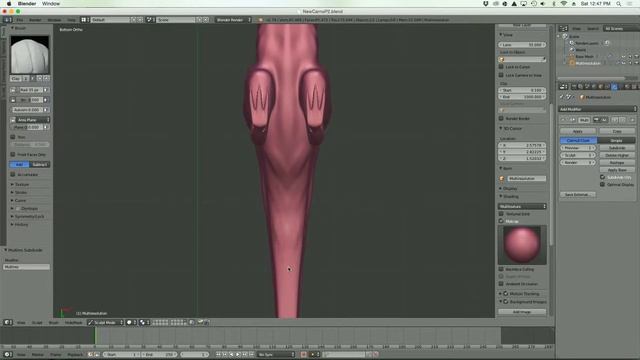Open the Brush menu in 3D view header
The image size is (640, 360).
[x=53, y=322]
